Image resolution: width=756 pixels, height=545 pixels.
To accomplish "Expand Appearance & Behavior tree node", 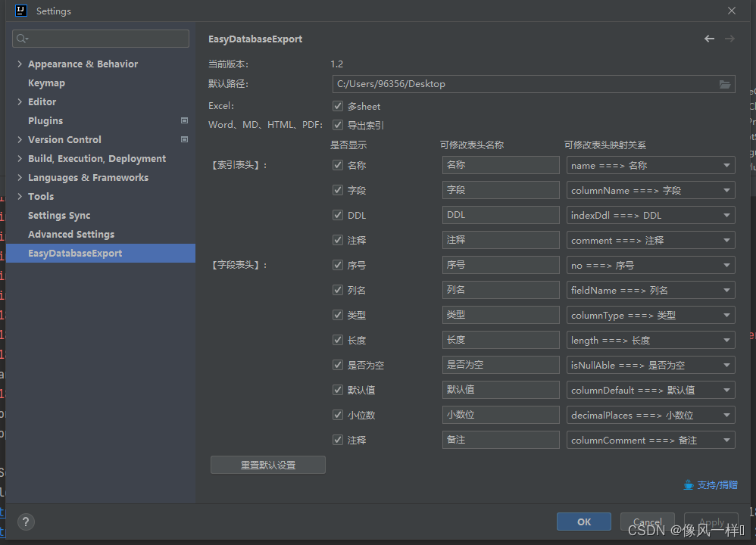I will tap(20, 64).
